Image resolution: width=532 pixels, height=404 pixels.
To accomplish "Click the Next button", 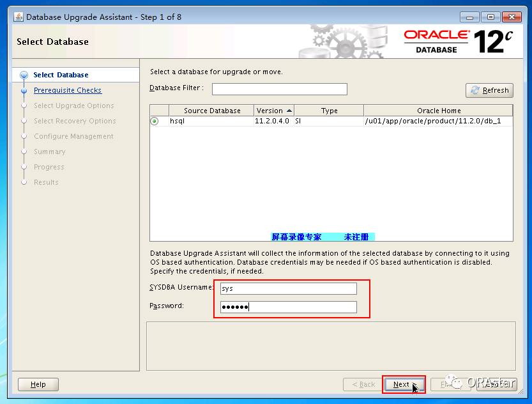I will [x=404, y=384].
